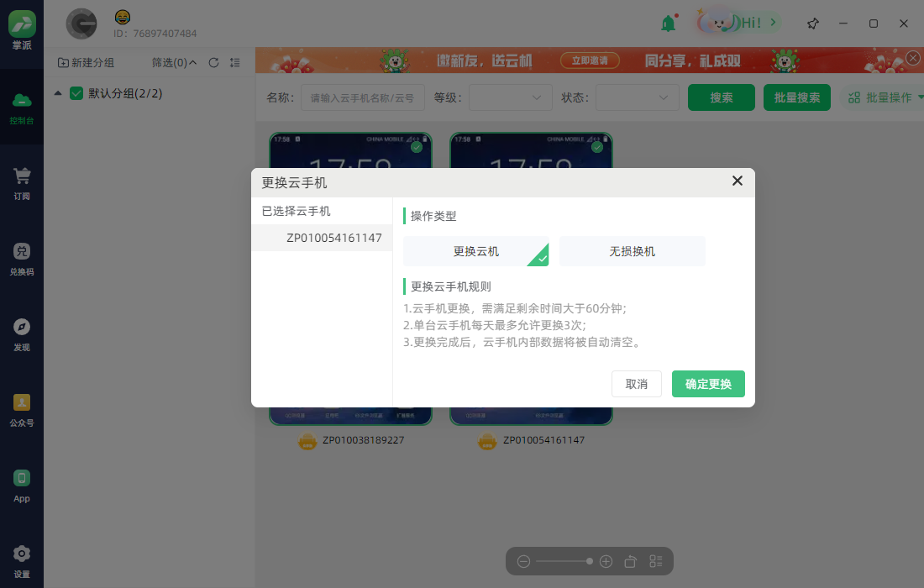Pin the window with pushpin icon
The image size is (924, 588).
point(812,24)
